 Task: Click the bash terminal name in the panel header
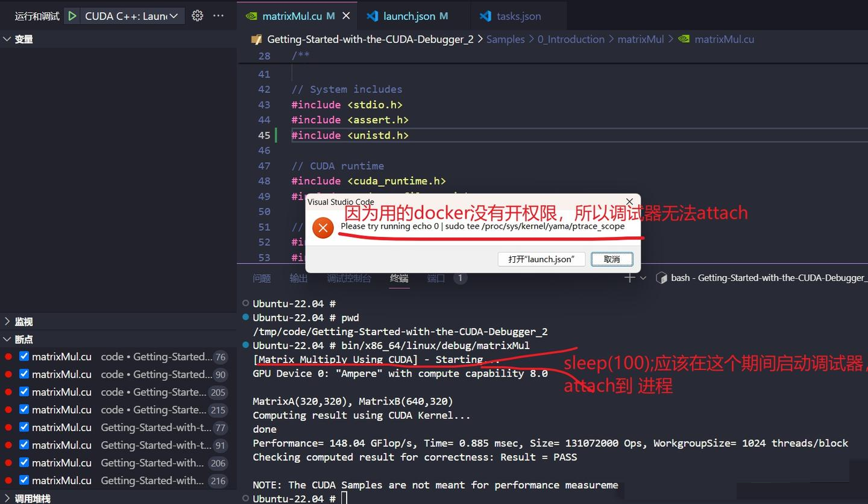(769, 278)
